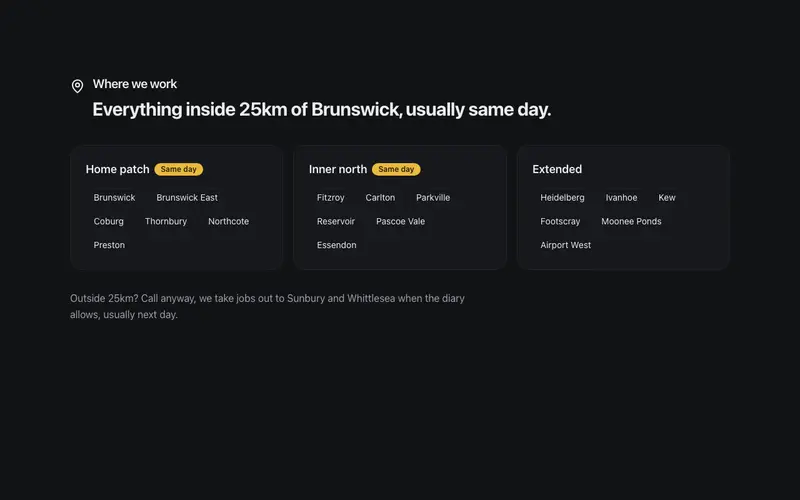Pick the Pascoe Vale suburb chip
800x500 pixels.
click(x=401, y=221)
